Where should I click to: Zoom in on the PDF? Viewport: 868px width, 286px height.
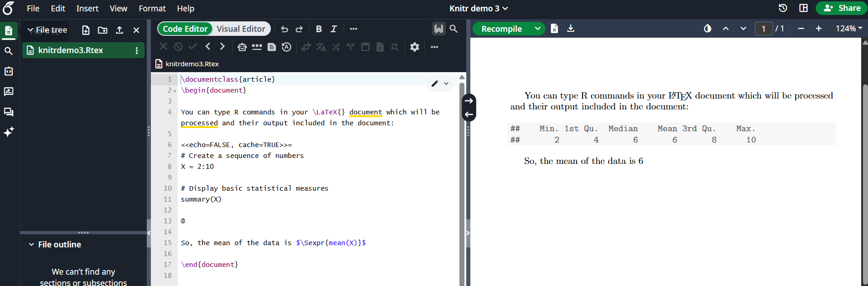(x=818, y=29)
